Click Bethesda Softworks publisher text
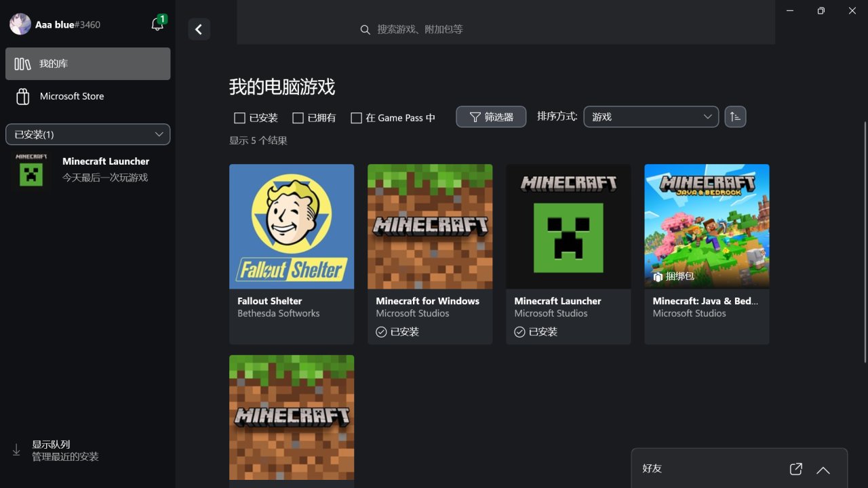The width and height of the screenshot is (868, 488). click(x=279, y=313)
